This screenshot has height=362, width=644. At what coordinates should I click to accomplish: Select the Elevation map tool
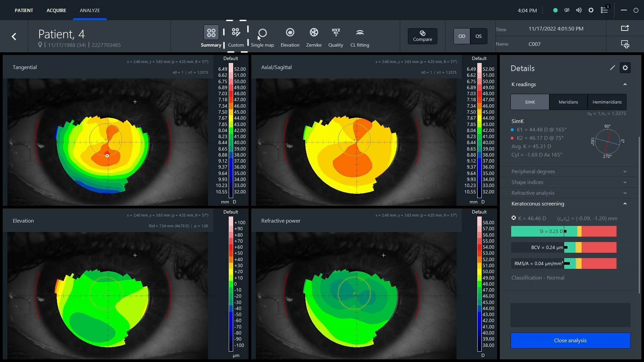click(290, 36)
